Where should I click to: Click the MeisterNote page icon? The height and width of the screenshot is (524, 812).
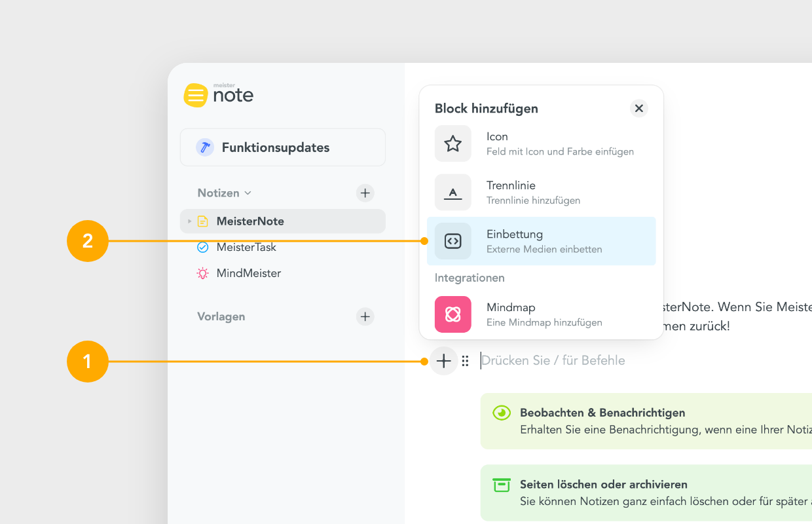(203, 221)
